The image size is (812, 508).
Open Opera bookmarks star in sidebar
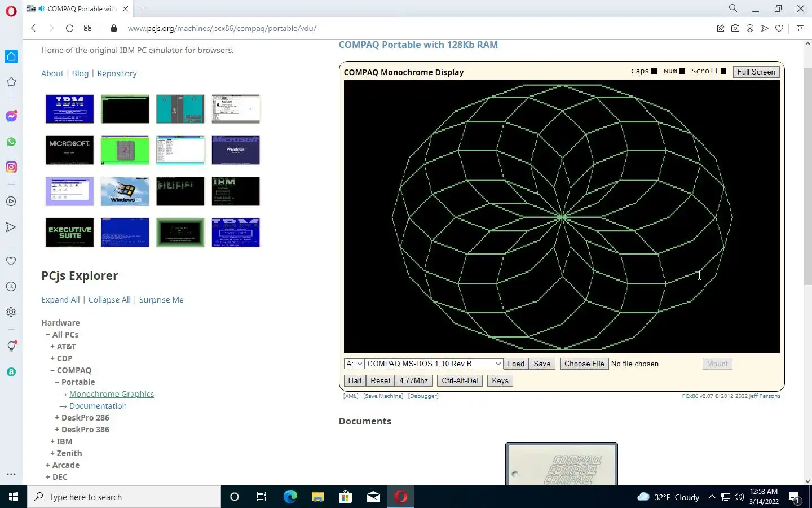11,82
